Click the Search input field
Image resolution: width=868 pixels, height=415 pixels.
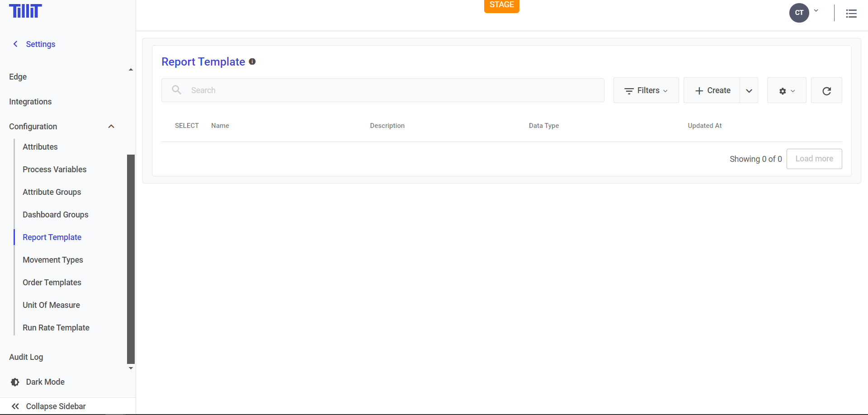point(382,90)
